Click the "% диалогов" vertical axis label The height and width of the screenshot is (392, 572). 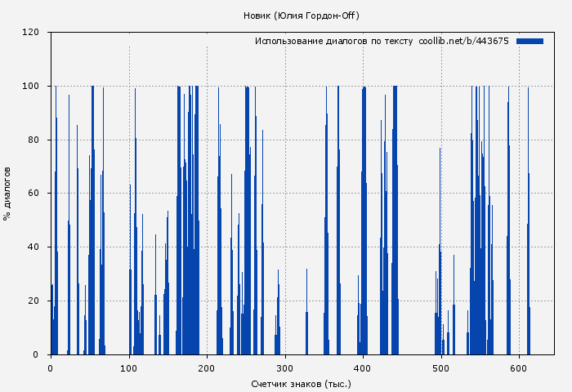point(8,194)
